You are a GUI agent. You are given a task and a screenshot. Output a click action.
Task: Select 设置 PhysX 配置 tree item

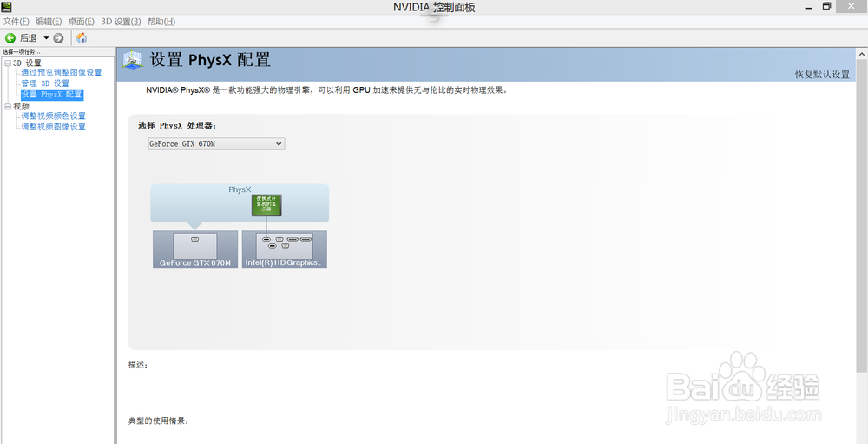click(x=51, y=95)
